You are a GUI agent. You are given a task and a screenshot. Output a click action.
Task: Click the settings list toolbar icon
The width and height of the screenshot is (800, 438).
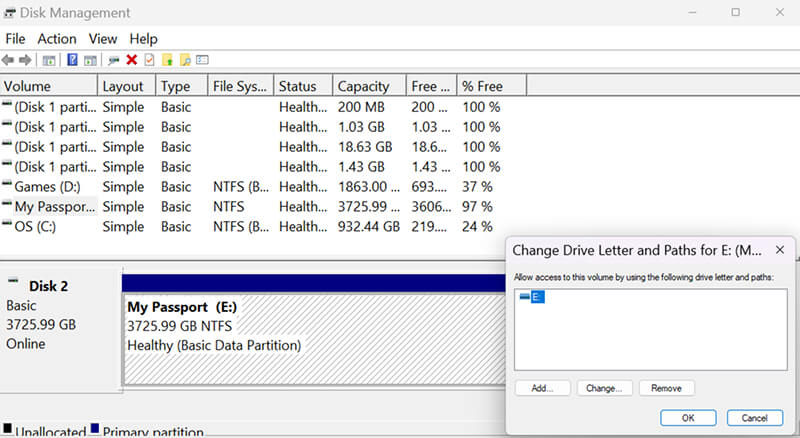[203, 60]
